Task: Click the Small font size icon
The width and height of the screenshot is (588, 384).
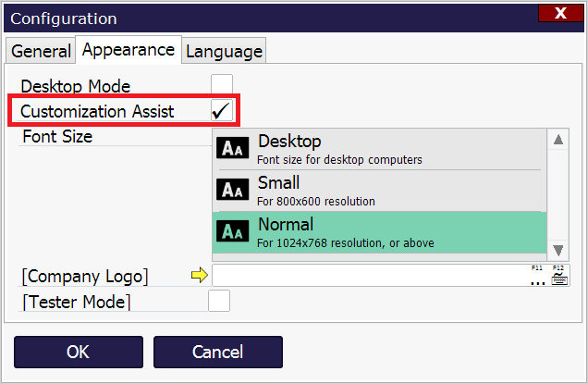Action: (232, 191)
